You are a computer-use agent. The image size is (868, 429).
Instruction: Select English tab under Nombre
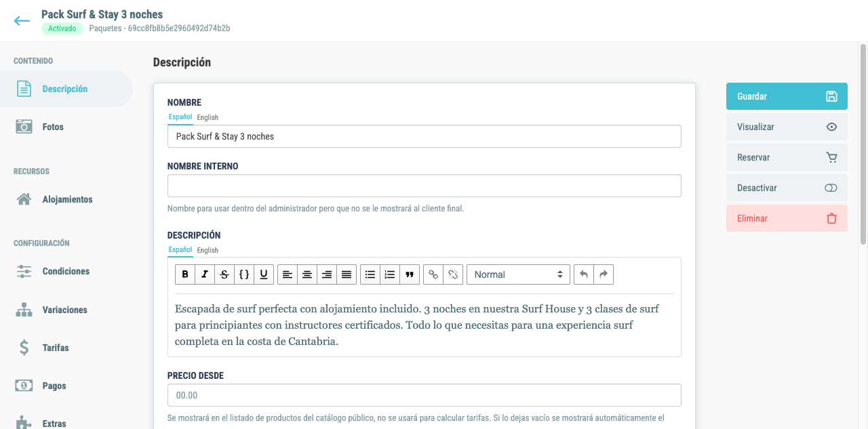pyautogui.click(x=208, y=117)
